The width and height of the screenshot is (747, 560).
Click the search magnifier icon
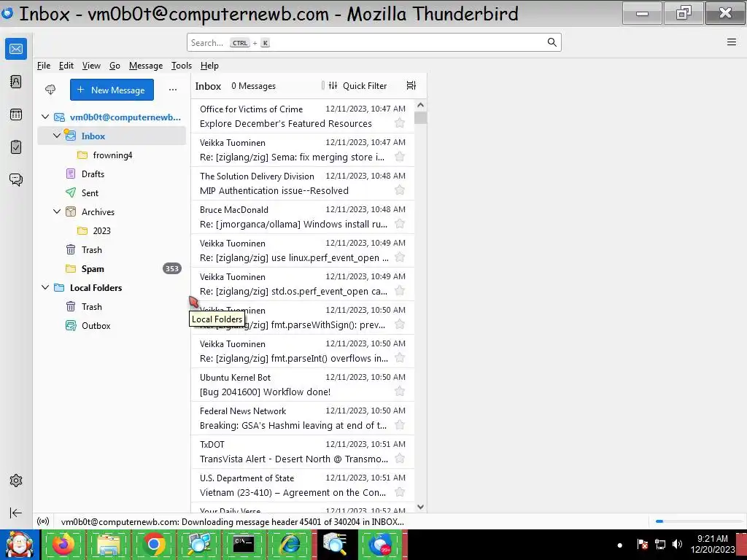[x=551, y=42]
